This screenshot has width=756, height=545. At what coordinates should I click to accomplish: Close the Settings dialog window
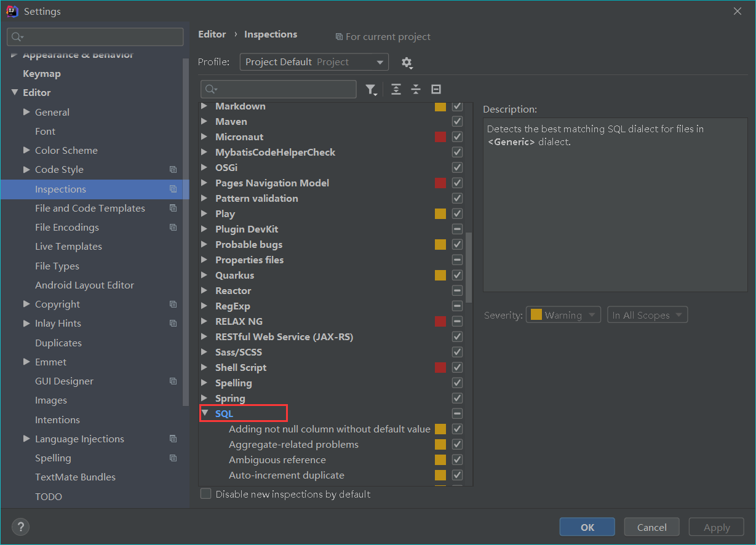(x=737, y=11)
